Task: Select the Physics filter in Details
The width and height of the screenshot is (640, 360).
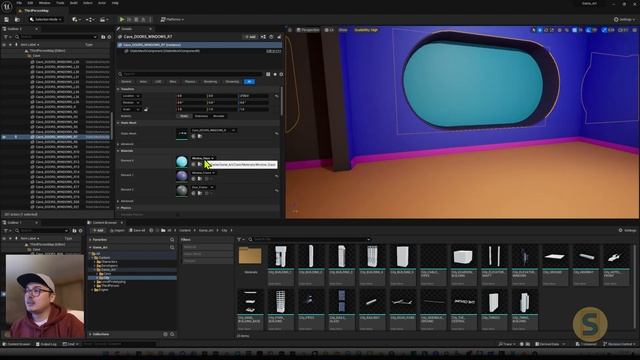Action: pyautogui.click(x=190, y=82)
